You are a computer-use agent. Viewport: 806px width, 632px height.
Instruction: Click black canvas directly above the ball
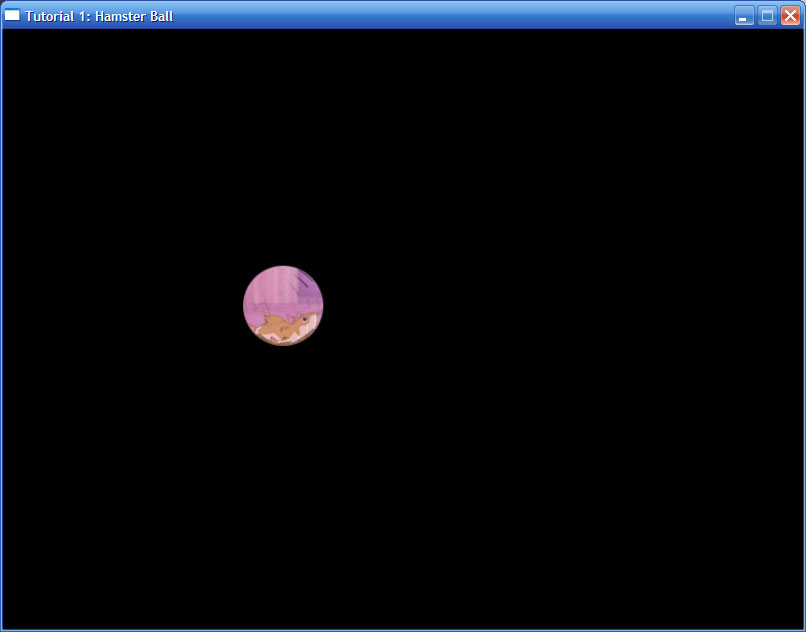click(283, 220)
